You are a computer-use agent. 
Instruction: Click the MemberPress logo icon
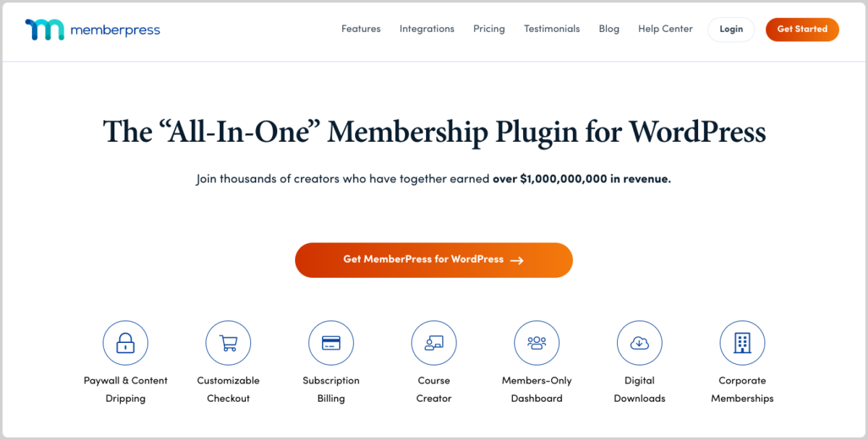tap(46, 30)
